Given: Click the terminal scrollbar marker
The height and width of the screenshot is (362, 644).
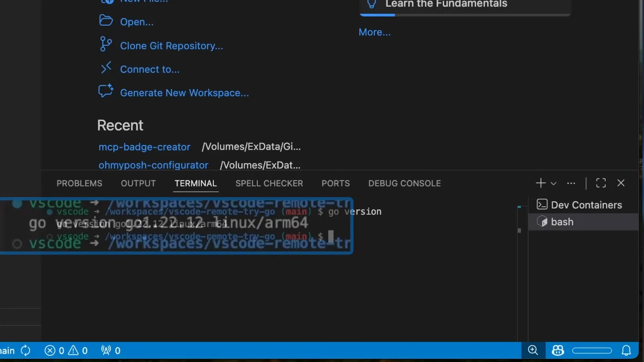Looking at the screenshot, I should pos(519,230).
